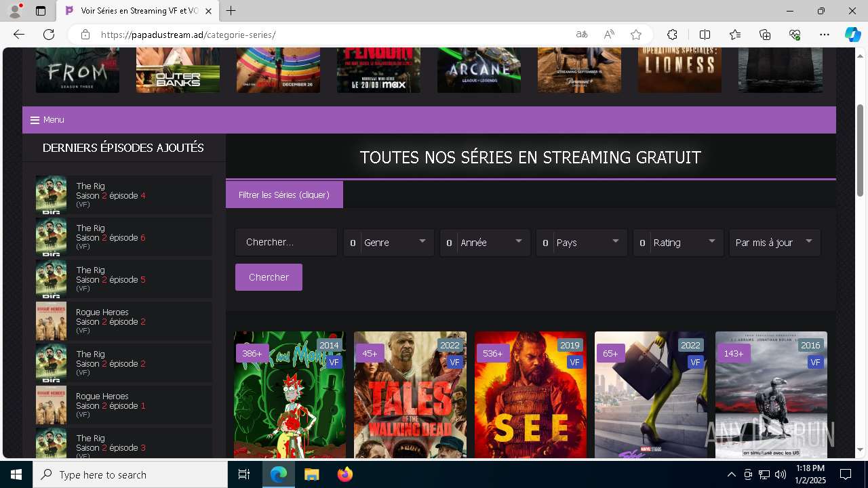View site information lock icon
This screenshot has height=488, width=868.
point(85,35)
